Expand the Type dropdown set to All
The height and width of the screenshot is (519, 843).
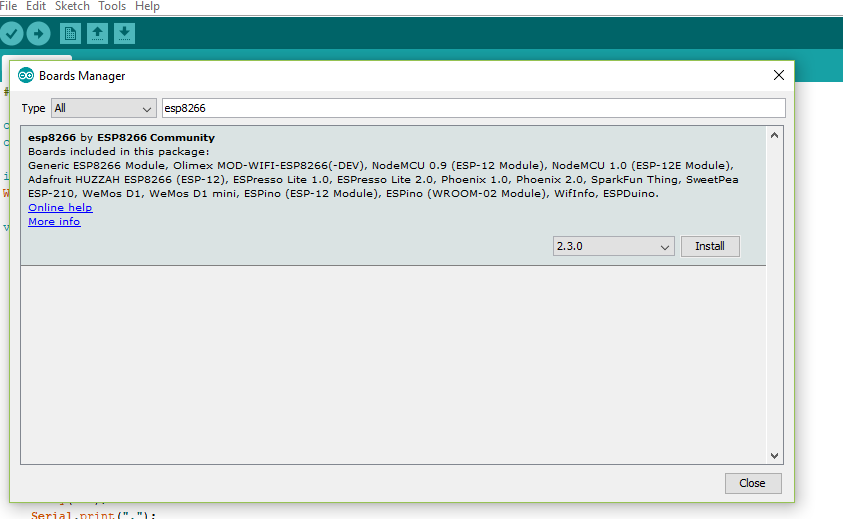(x=104, y=108)
